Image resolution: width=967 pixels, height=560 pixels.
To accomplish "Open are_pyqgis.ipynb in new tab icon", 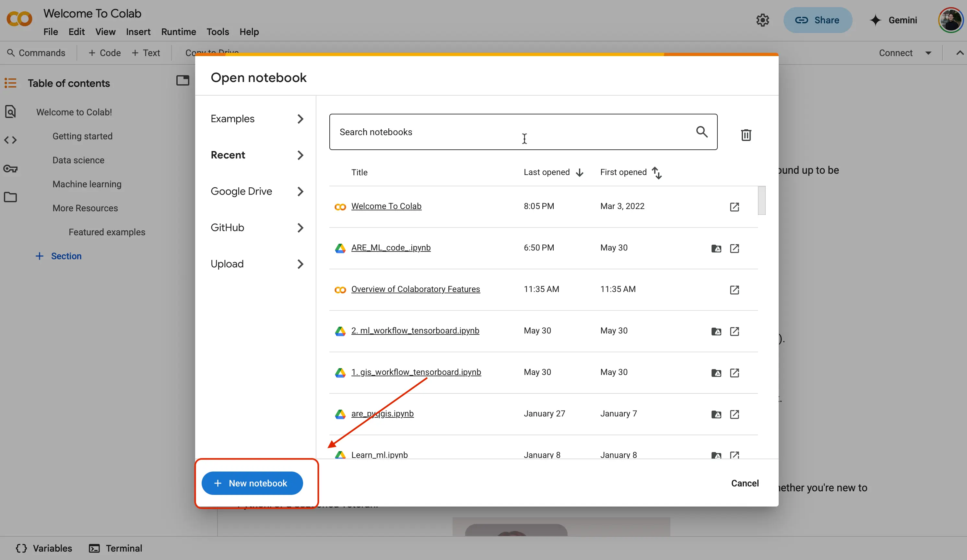I will pos(735,414).
